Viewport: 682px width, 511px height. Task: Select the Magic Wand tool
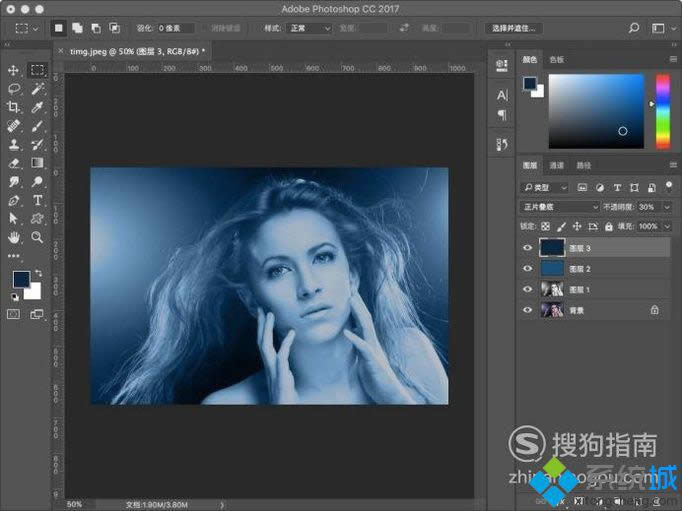(x=37, y=89)
